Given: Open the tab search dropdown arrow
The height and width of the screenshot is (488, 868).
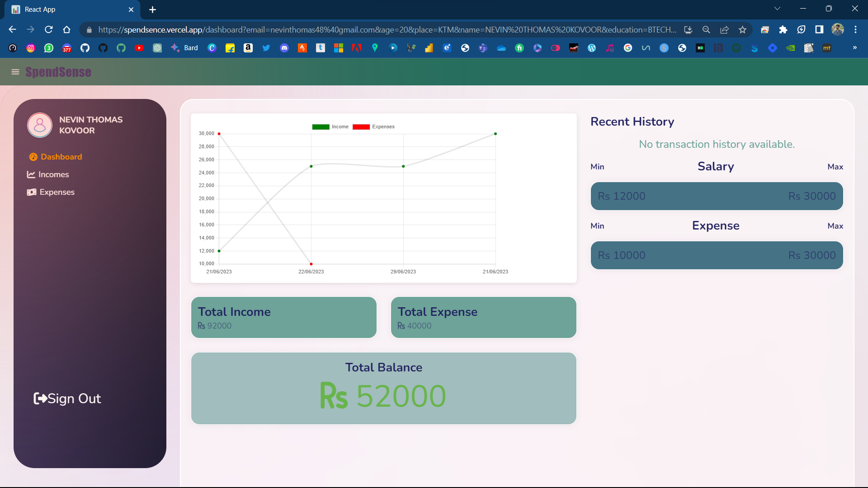Looking at the screenshot, I should click(777, 9).
